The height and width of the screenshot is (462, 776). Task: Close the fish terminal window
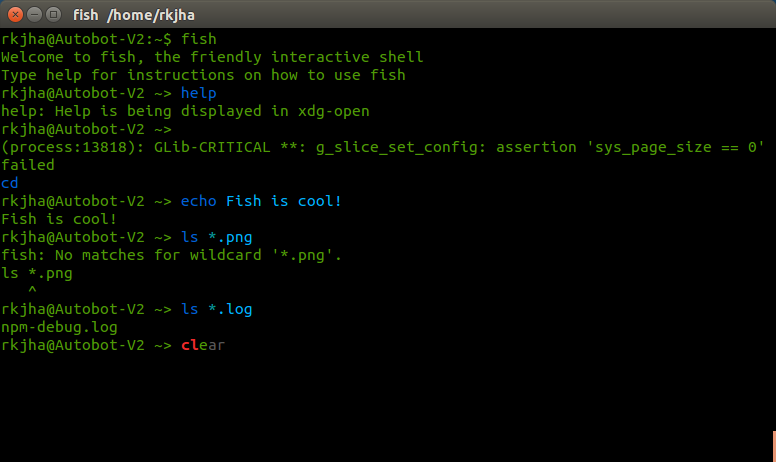click(x=13, y=14)
